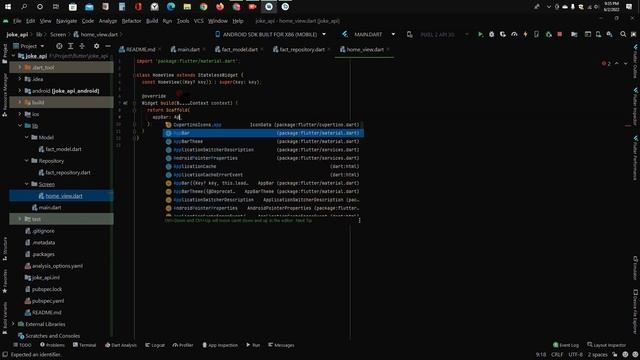Open the Android SDK device selector dropdown
This screenshot has height=360, width=640.
tap(271, 35)
